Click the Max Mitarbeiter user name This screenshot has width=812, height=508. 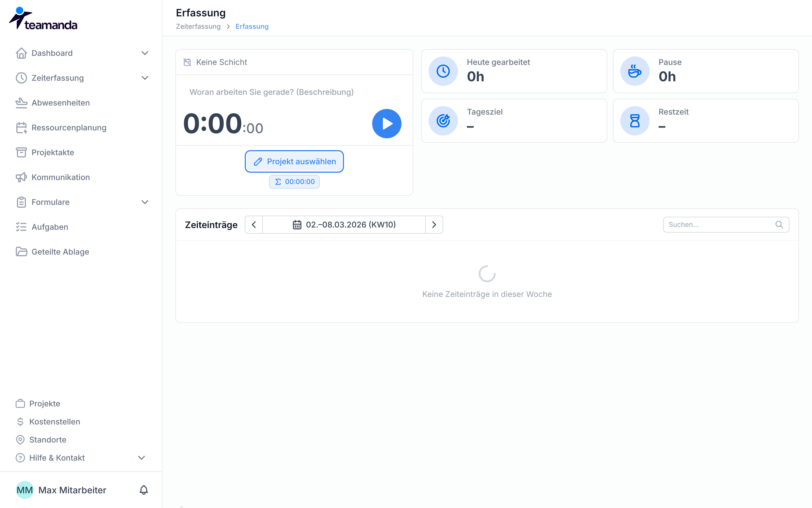(x=72, y=490)
